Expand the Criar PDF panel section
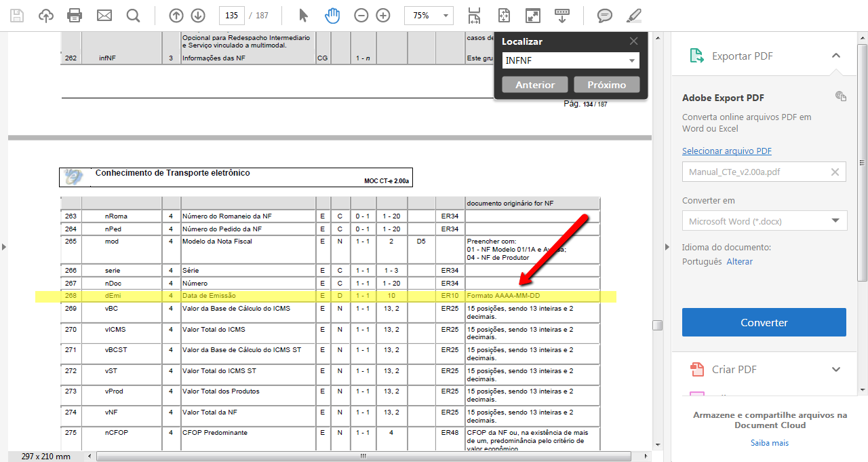868x462 pixels. (836, 369)
